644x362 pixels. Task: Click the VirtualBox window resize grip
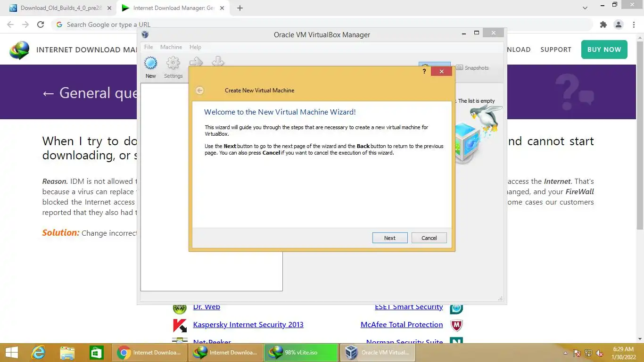pos(500,298)
